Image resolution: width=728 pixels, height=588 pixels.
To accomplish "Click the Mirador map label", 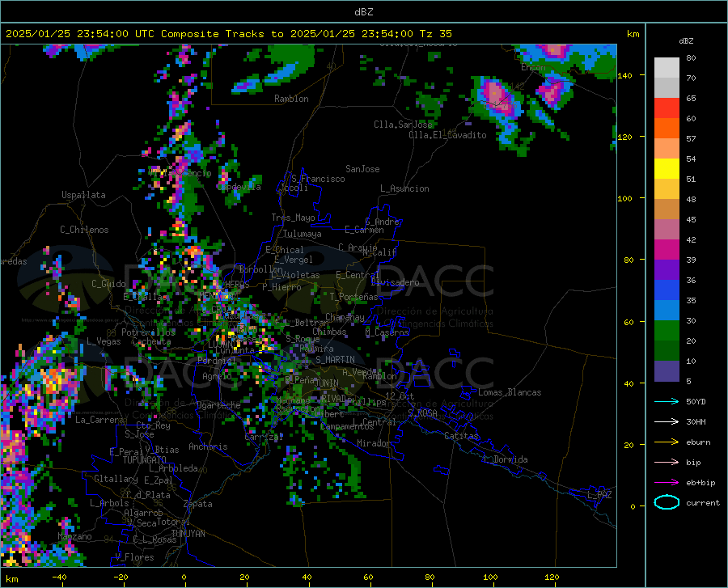I will (x=373, y=443).
